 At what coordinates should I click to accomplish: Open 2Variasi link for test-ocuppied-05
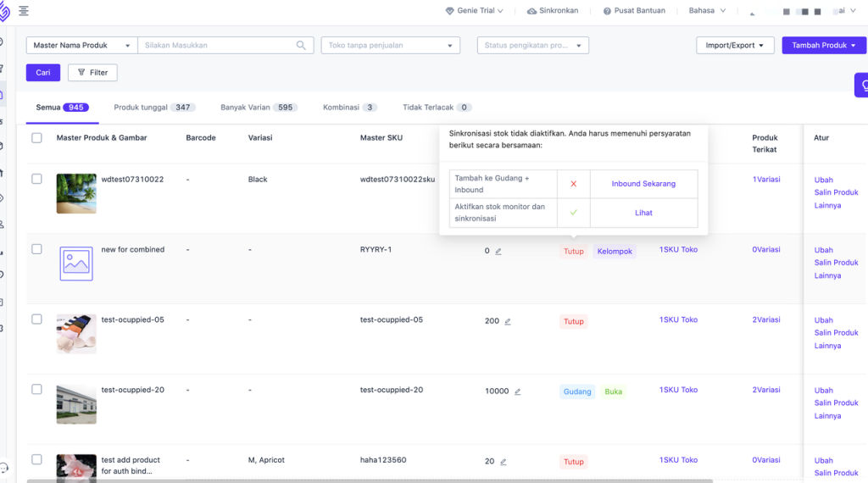766,319
